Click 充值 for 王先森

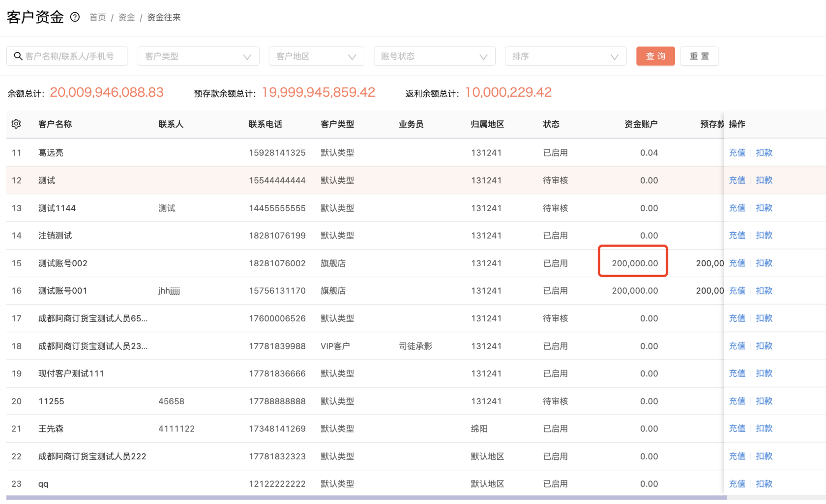click(x=737, y=428)
